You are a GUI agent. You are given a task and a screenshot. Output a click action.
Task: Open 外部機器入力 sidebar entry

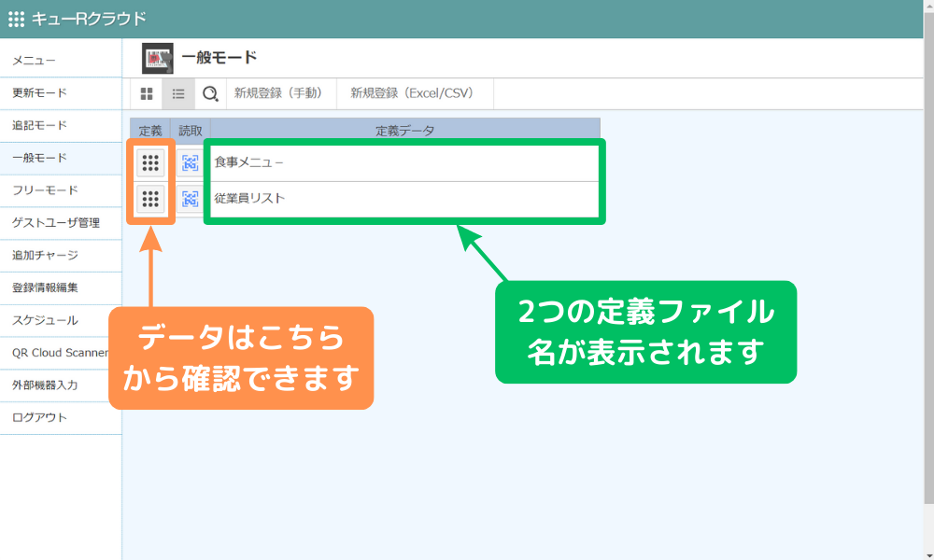(61, 385)
